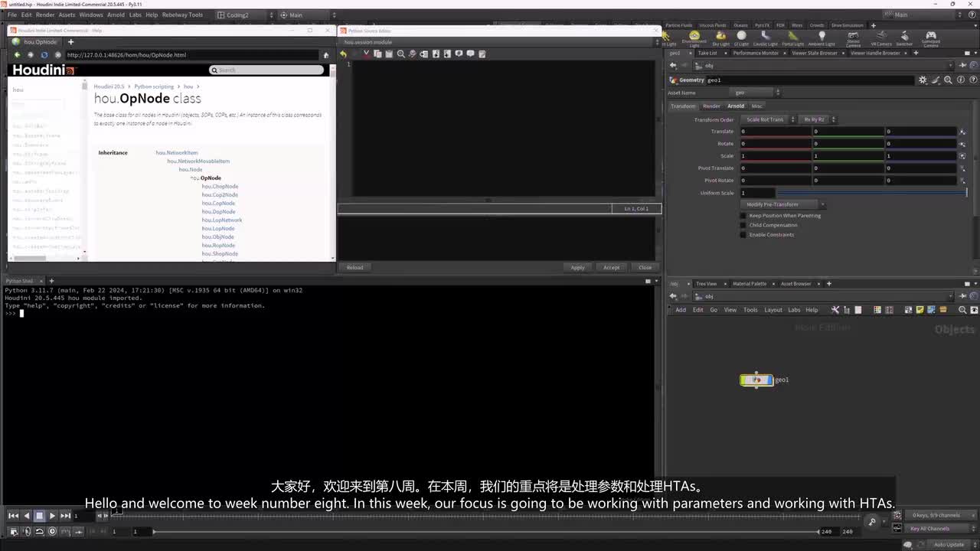Screen dimensions: 980x551
Task: Expand the parameter pane obj path dropdown
Action: point(951,66)
